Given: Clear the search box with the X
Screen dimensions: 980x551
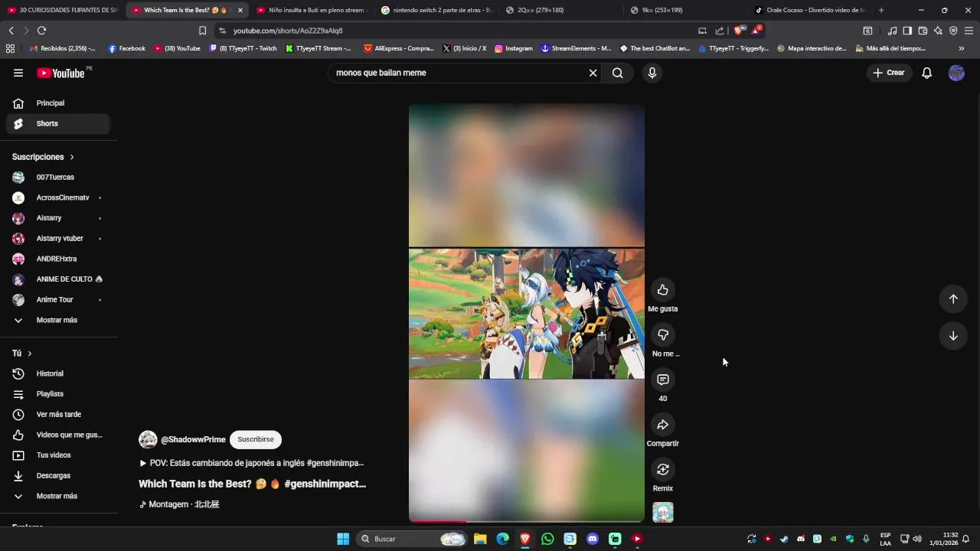Looking at the screenshot, I should tap(593, 73).
